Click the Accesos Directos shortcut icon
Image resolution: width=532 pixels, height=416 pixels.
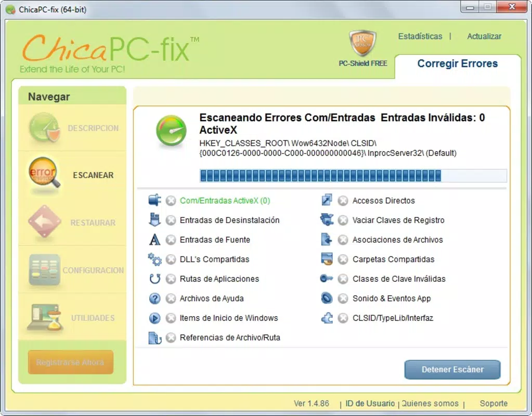(327, 200)
